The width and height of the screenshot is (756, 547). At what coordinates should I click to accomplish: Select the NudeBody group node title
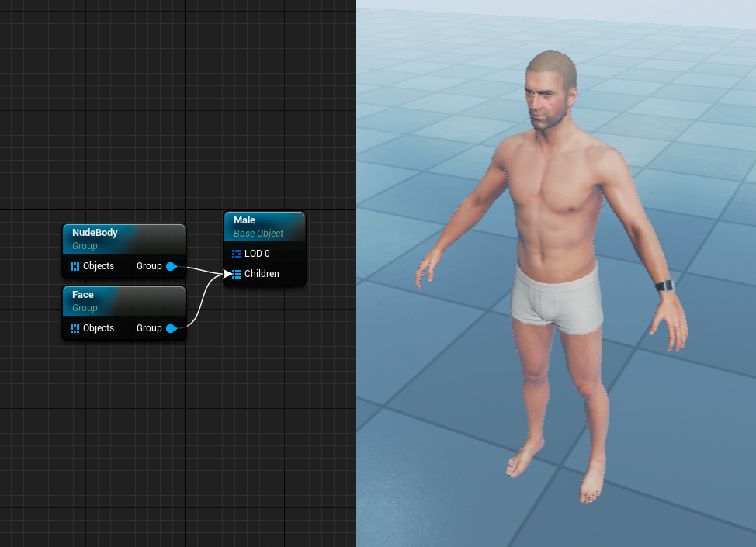95,233
